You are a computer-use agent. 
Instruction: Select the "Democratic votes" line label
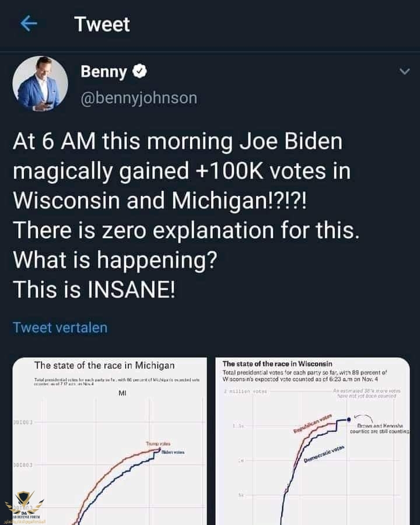pyautogui.click(x=324, y=454)
